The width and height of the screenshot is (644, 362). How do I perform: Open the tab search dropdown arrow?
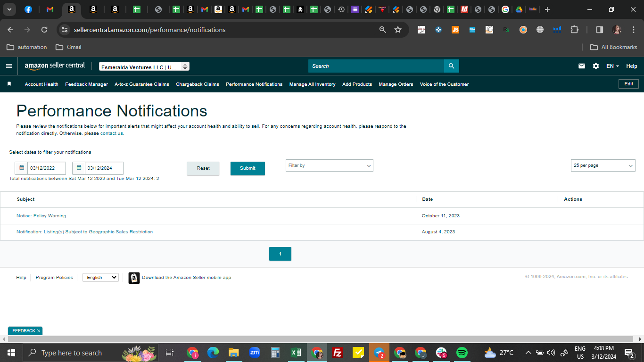coord(9,9)
